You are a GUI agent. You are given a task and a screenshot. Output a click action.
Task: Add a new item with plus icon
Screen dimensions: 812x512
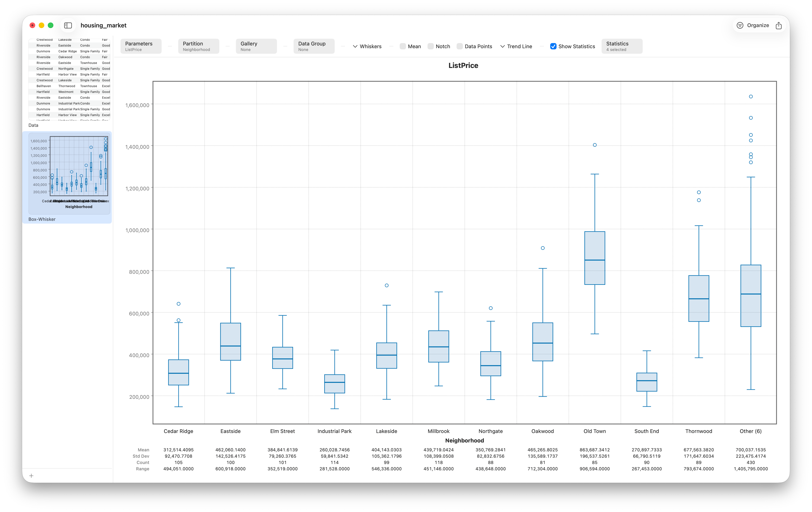[x=31, y=476]
